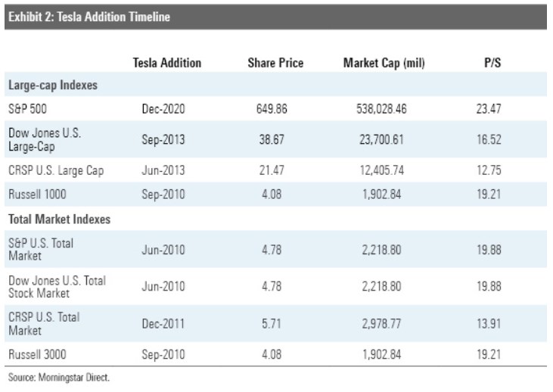The image size is (553, 392).
Task: Click the 649.86 share price value
Action: 272,109
